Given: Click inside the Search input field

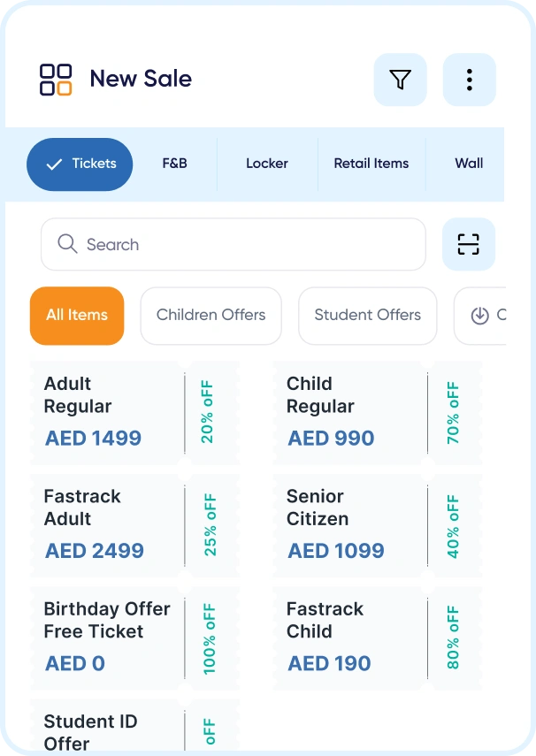Looking at the screenshot, I should pyautogui.click(x=230, y=244).
